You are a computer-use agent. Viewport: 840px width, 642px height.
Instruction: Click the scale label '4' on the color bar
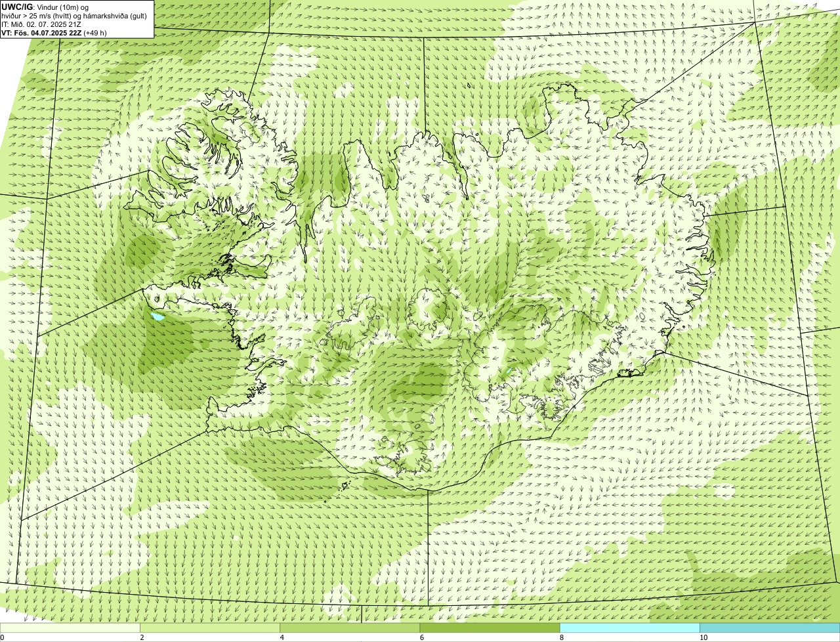coord(282,637)
